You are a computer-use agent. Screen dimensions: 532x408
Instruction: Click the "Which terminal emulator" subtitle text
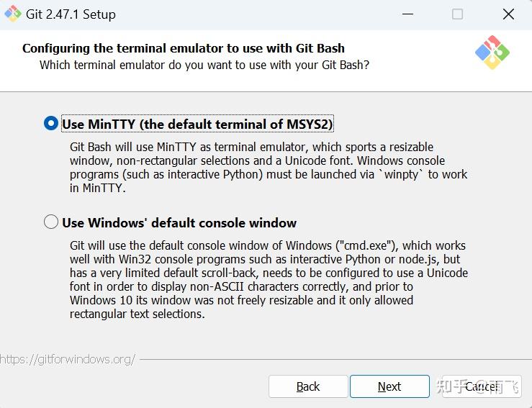point(204,65)
